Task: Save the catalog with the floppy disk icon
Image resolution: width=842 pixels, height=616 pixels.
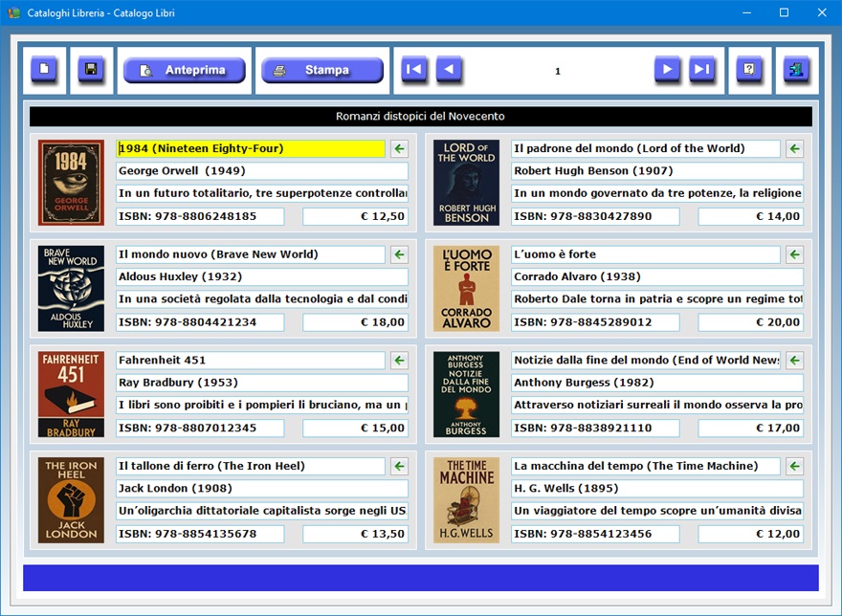Action: [x=91, y=70]
